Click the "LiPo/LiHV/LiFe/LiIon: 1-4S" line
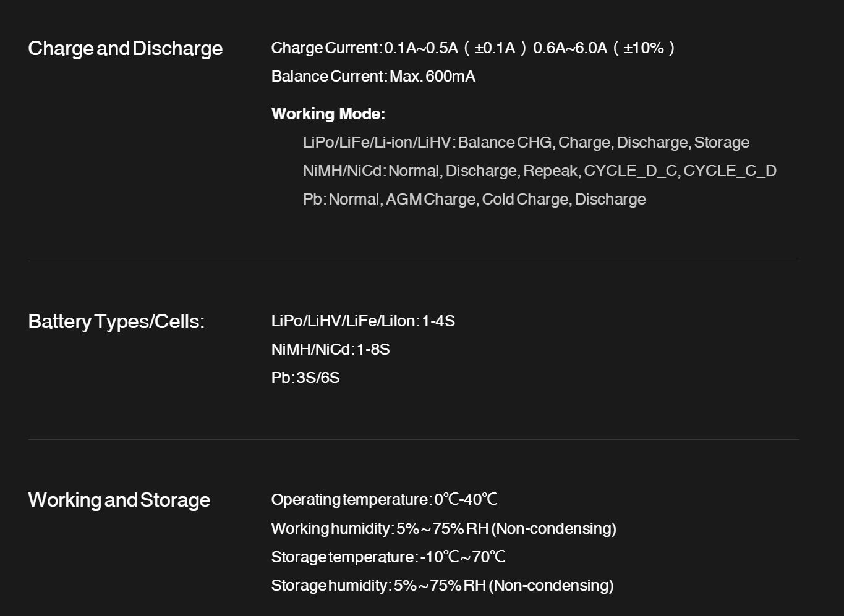Screen dimensions: 844x616 point(362,321)
